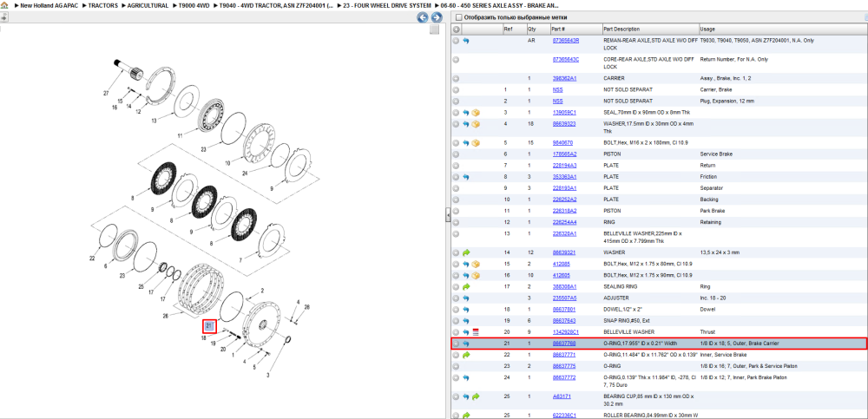The width and height of the screenshot is (868, 419).
Task: Select callout 3 label at diagram bottom
Action: [268, 376]
